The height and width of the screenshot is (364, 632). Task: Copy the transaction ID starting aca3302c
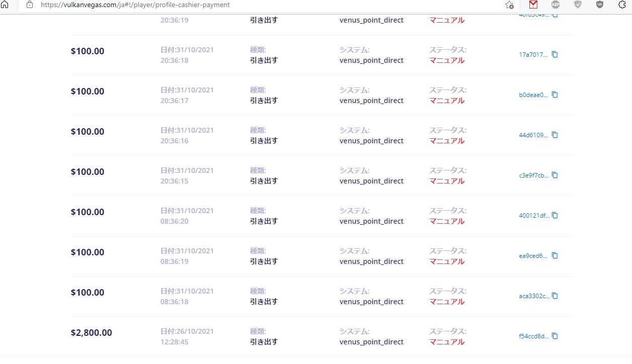click(555, 296)
